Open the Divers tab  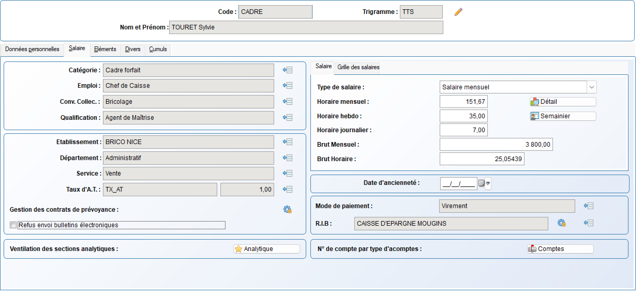pos(133,49)
